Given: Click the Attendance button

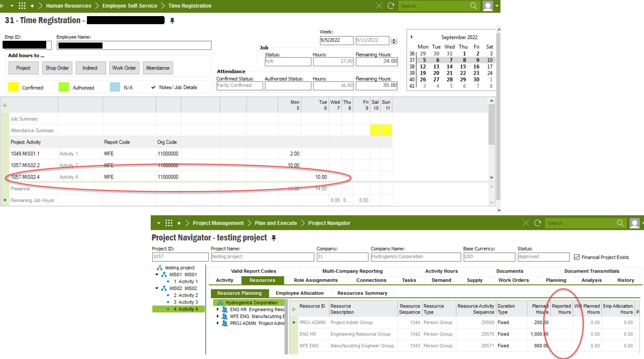Looking at the screenshot, I should pyautogui.click(x=158, y=68).
